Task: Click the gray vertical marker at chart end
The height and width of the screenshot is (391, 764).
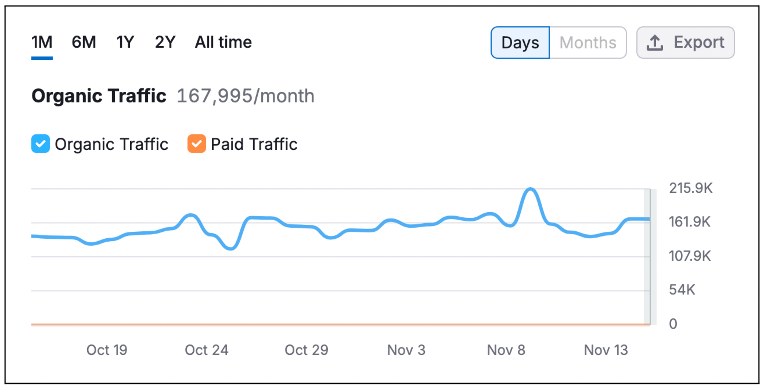Action: click(650, 256)
